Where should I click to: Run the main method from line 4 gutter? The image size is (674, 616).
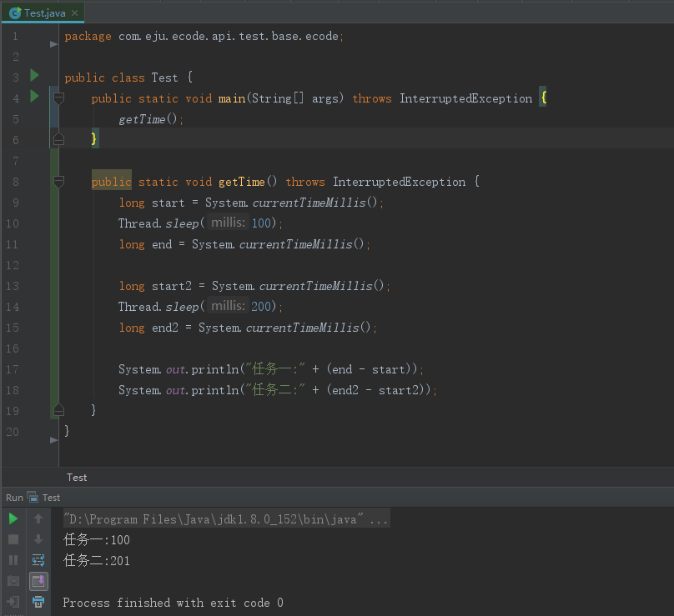(33, 98)
